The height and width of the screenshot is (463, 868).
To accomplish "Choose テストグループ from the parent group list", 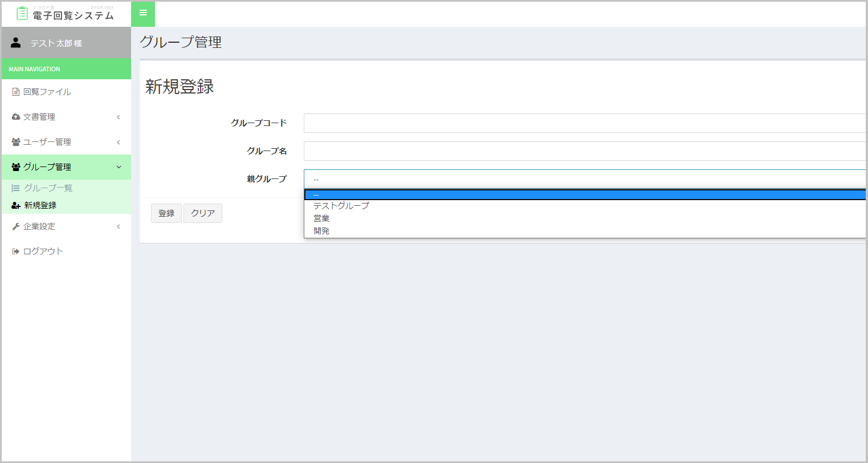I will pyautogui.click(x=341, y=206).
